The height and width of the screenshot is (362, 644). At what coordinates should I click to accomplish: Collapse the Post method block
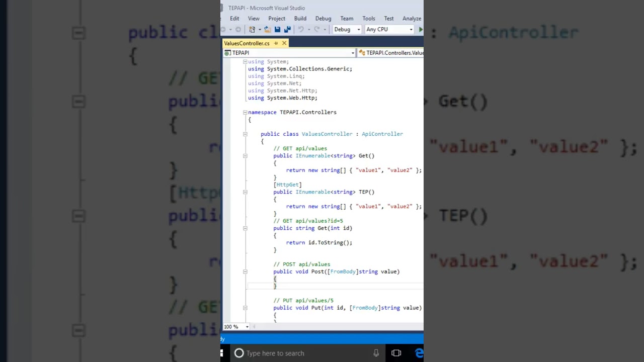point(245,271)
